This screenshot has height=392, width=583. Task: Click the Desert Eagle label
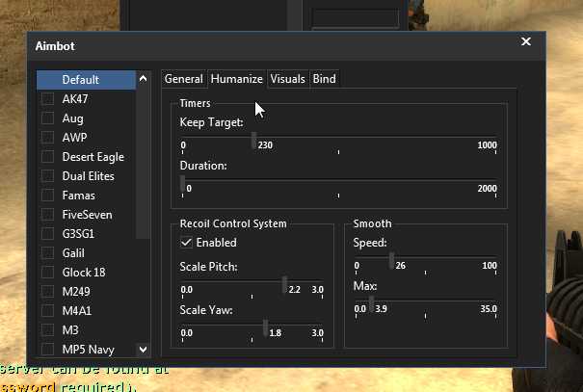pos(93,157)
